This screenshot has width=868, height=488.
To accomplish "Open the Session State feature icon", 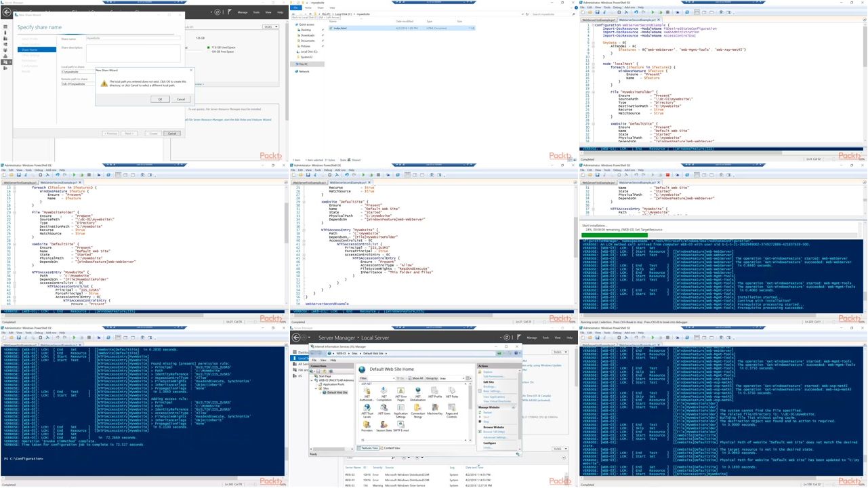I will click(x=384, y=426).
